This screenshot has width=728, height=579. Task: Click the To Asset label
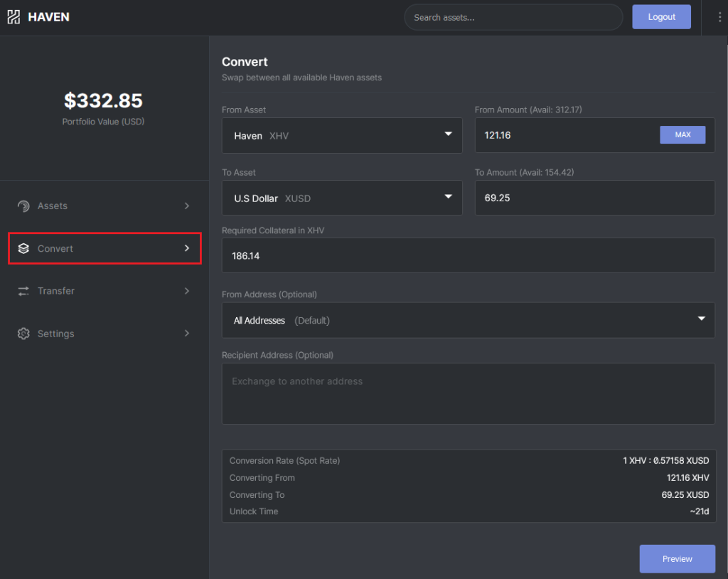(239, 172)
